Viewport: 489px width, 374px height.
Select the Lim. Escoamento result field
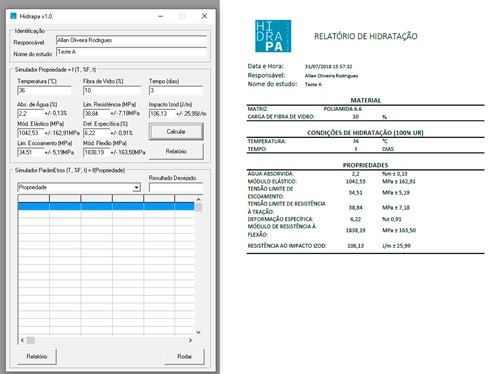(x=30, y=152)
